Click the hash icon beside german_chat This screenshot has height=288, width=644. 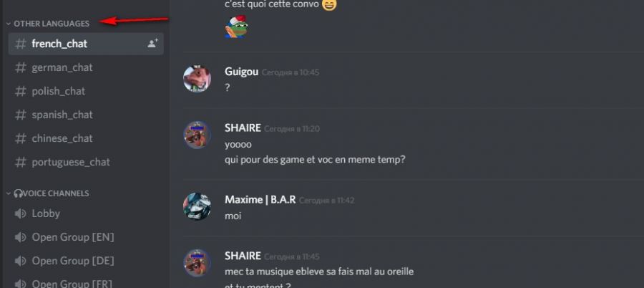point(21,67)
